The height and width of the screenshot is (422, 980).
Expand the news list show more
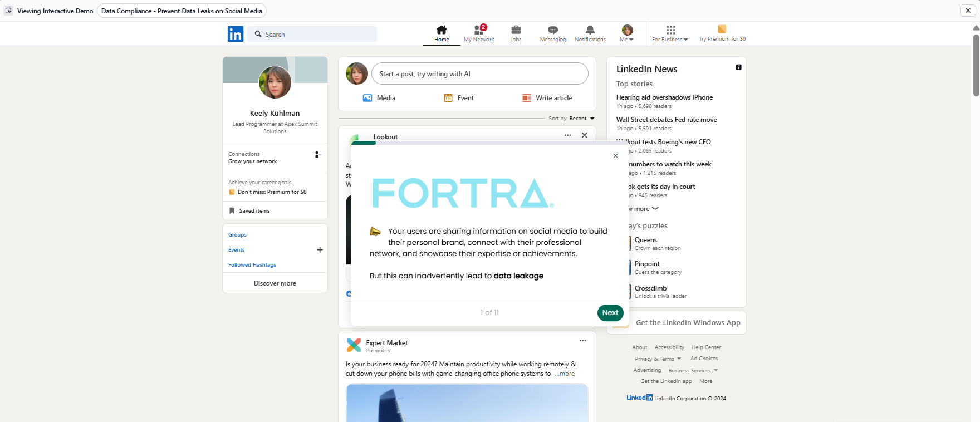coord(644,209)
